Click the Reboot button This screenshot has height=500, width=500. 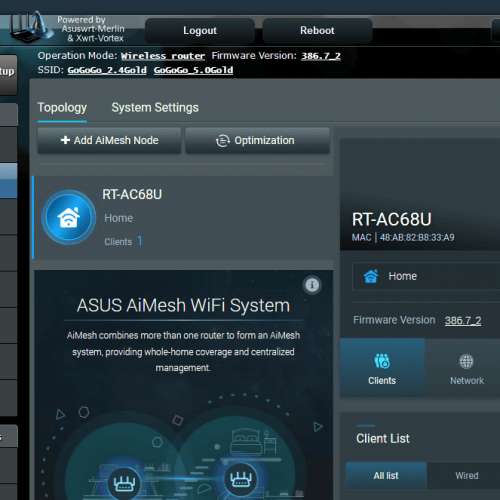tap(317, 31)
